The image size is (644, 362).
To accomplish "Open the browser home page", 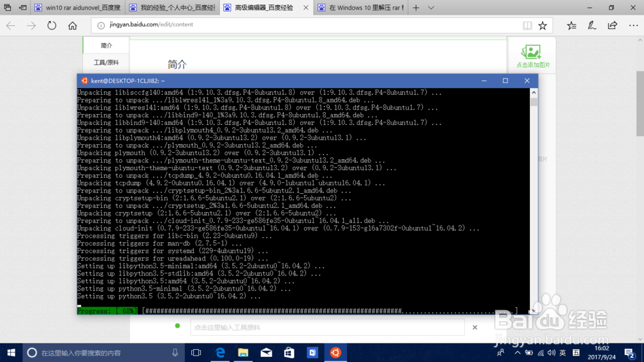I will (x=73, y=26).
